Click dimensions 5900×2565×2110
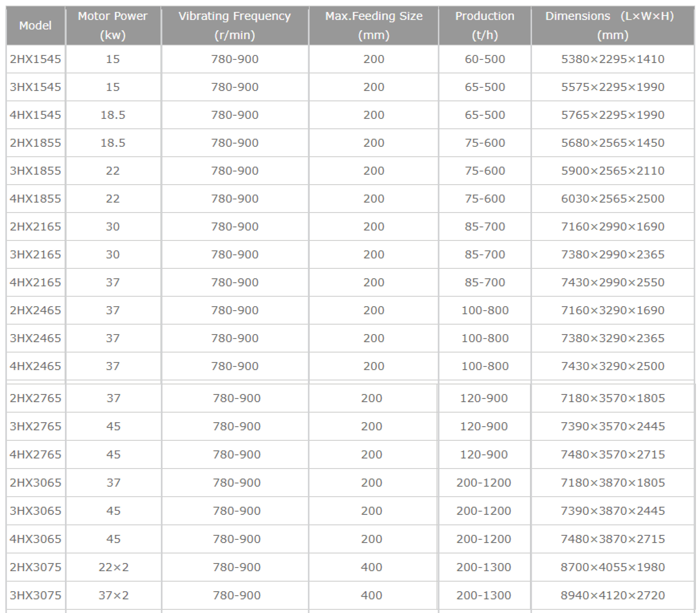The width and height of the screenshot is (700, 613). [613, 171]
